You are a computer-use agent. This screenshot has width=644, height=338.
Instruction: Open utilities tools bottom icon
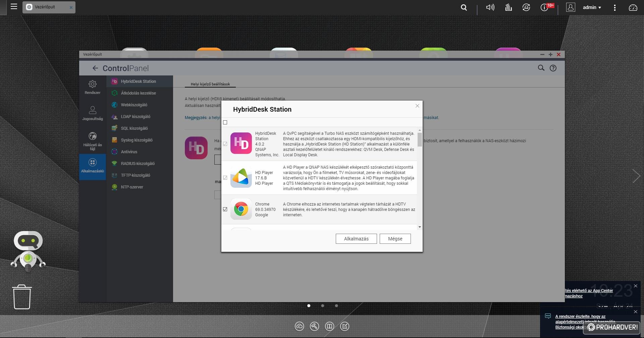click(314, 326)
